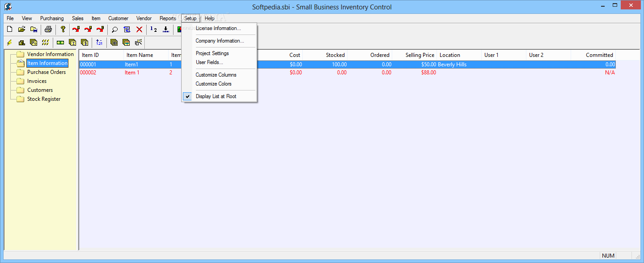Viewport: 644px width, 263px height.
Task: Select Invoices tree folder
Action: (37, 81)
